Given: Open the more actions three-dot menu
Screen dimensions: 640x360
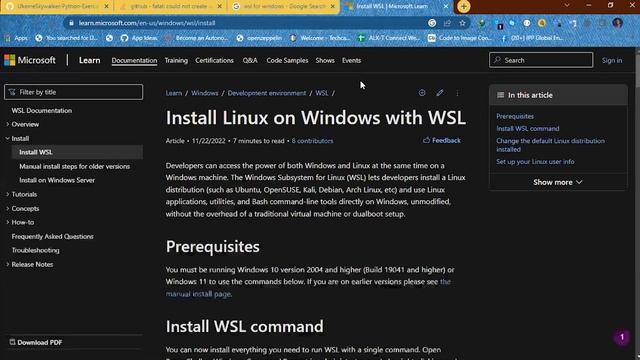Looking at the screenshot, I should 457,93.
